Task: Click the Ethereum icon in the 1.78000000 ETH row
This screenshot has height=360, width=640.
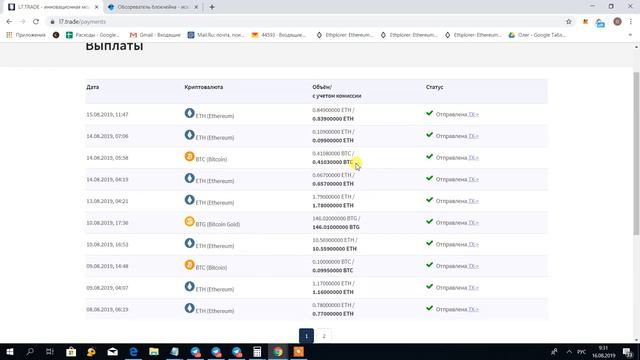Action: click(x=189, y=200)
